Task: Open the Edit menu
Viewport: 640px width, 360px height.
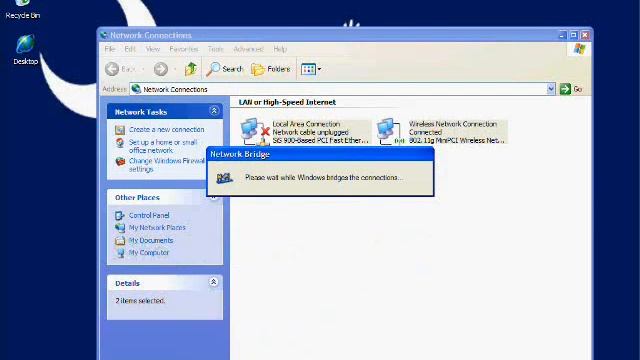Action: point(130,49)
